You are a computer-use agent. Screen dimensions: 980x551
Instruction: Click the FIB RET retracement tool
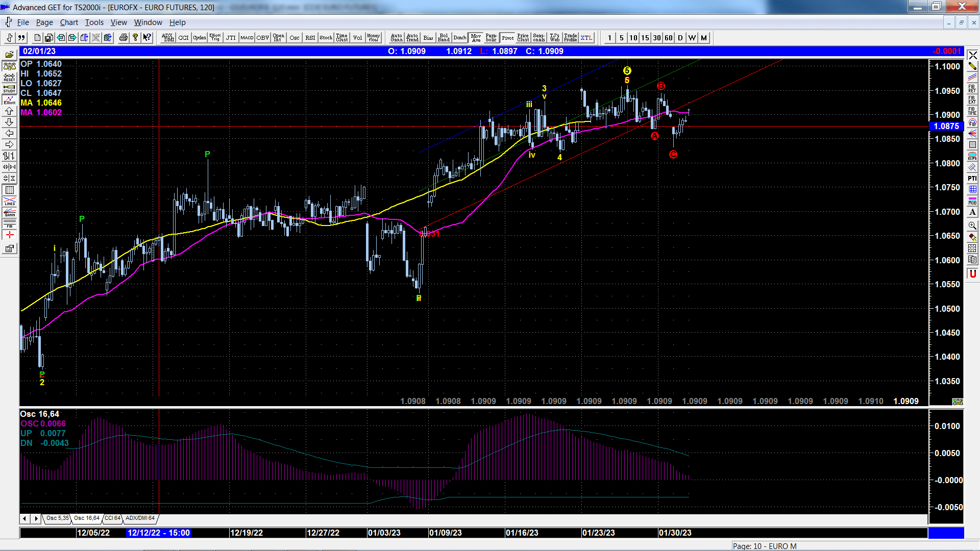click(972, 89)
